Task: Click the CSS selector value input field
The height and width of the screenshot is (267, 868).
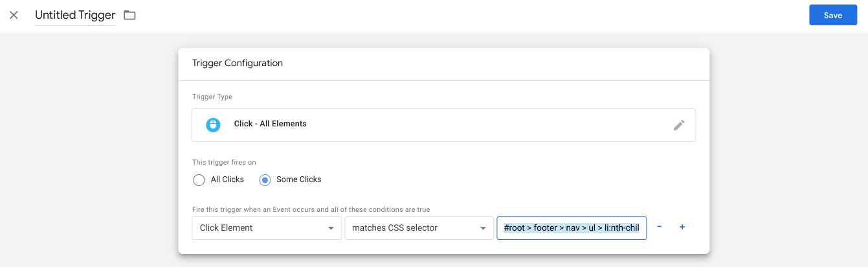Action: coord(572,228)
